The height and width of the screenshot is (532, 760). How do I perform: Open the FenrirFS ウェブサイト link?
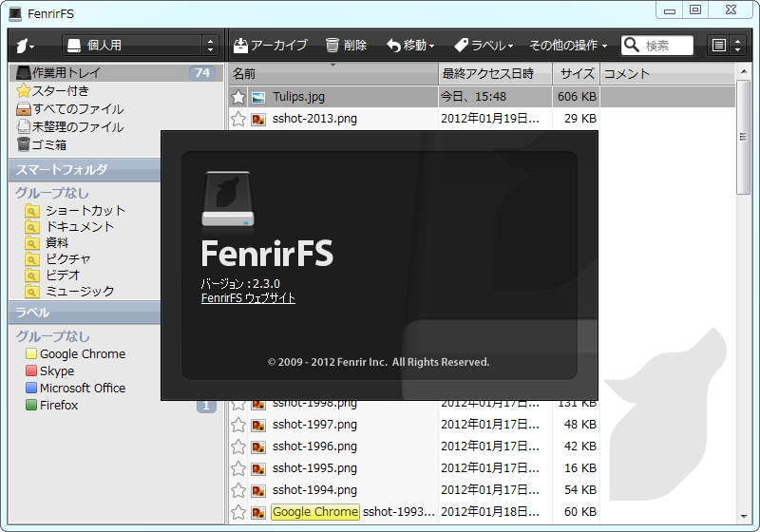[248, 298]
